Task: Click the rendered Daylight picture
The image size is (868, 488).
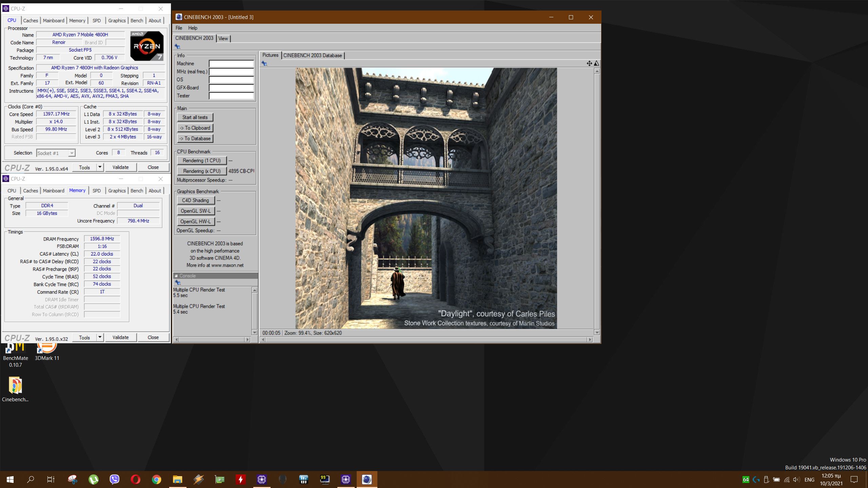Action: pyautogui.click(x=426, y=198)
